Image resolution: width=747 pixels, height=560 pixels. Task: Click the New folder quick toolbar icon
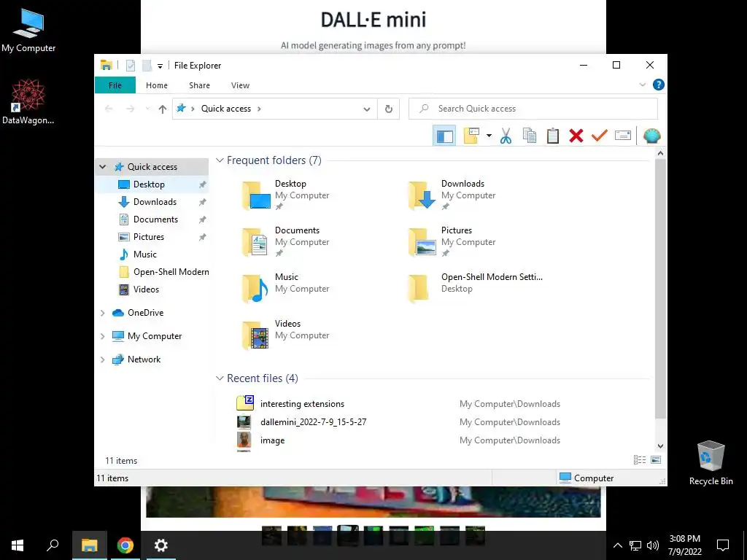[147, 65]
